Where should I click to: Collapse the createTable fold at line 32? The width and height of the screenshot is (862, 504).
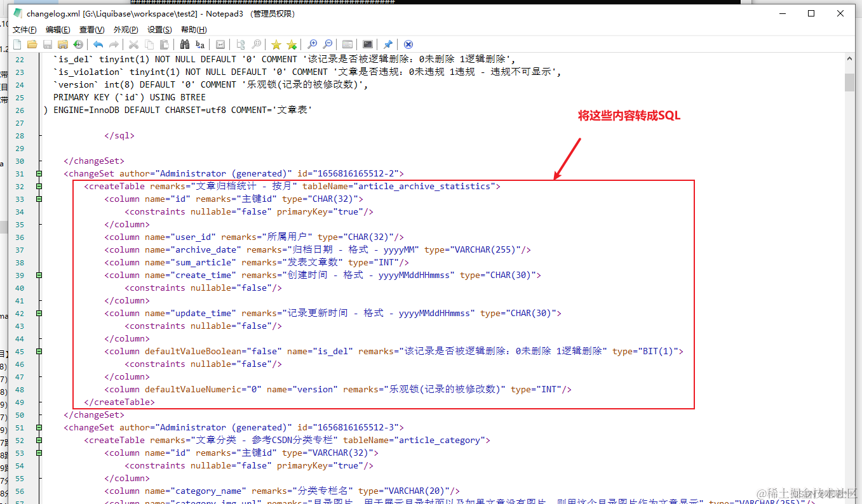[39, 186]
